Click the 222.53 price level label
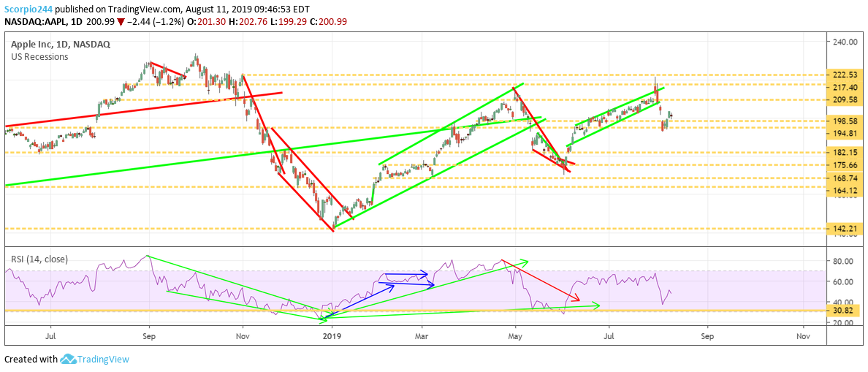This screenshot has height=372, width=868. [x=844, y=75]
